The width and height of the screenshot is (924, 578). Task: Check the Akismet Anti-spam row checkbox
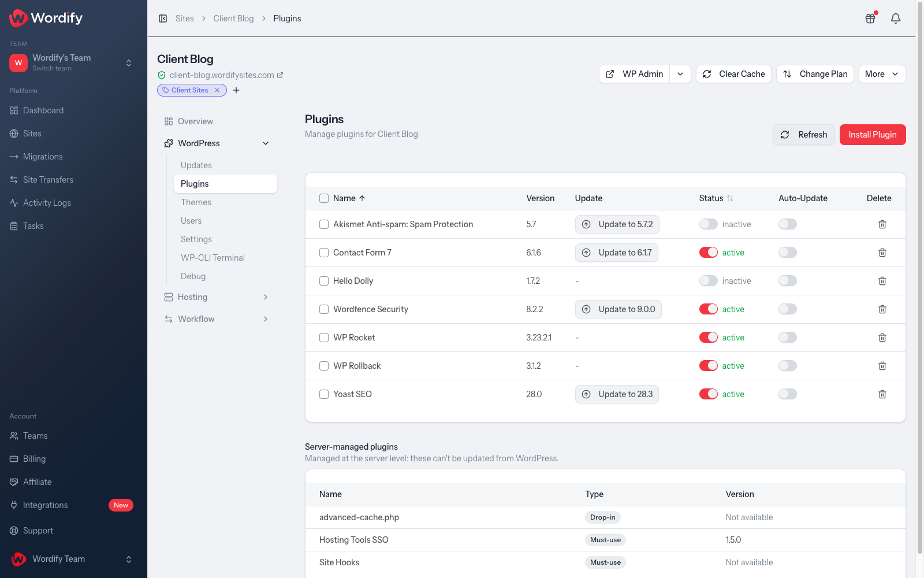tap(324, 224)
